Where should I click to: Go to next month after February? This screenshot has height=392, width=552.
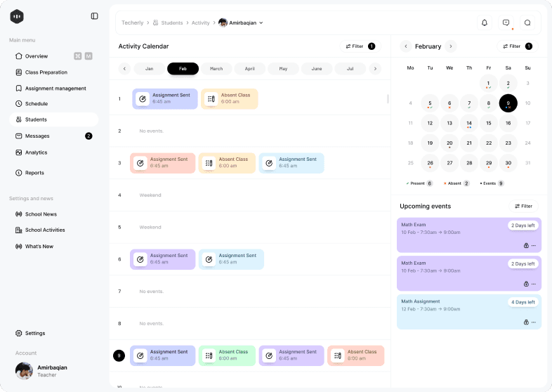tap(450, 46)
